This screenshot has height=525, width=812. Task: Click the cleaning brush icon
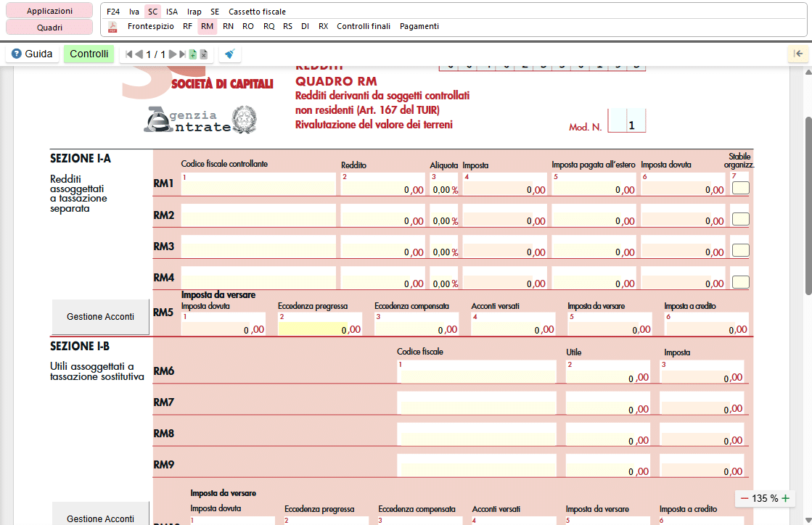coord(229,54)
